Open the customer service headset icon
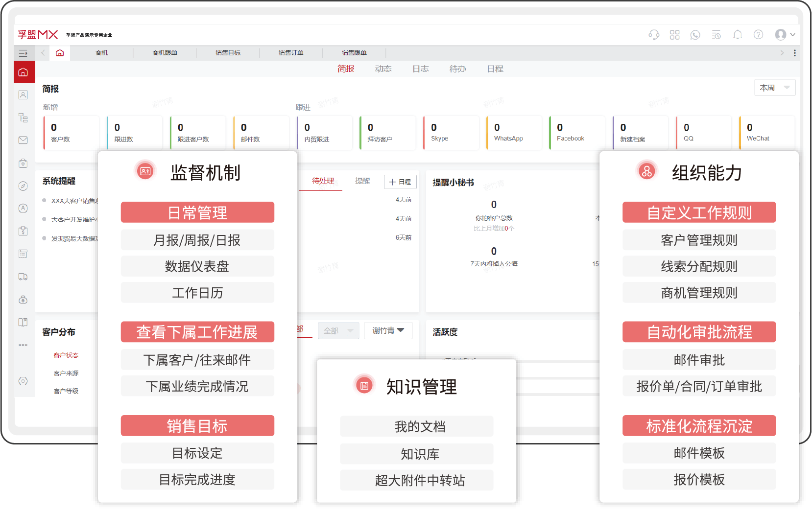Image resolution: width=812 pixels, height=513 pixels. [x=654, y=35]
